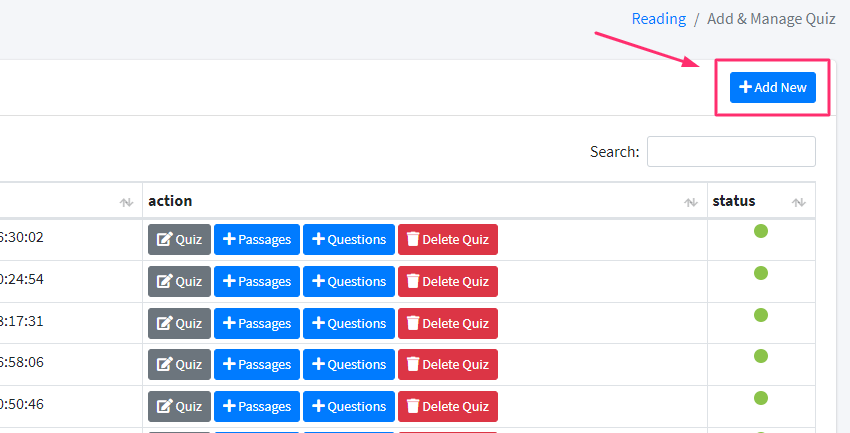Image resolution: width=850 pixels, height=433 pixels.
Task: Add Passages in the 0:50:46 row
Action: pos(257,406)
